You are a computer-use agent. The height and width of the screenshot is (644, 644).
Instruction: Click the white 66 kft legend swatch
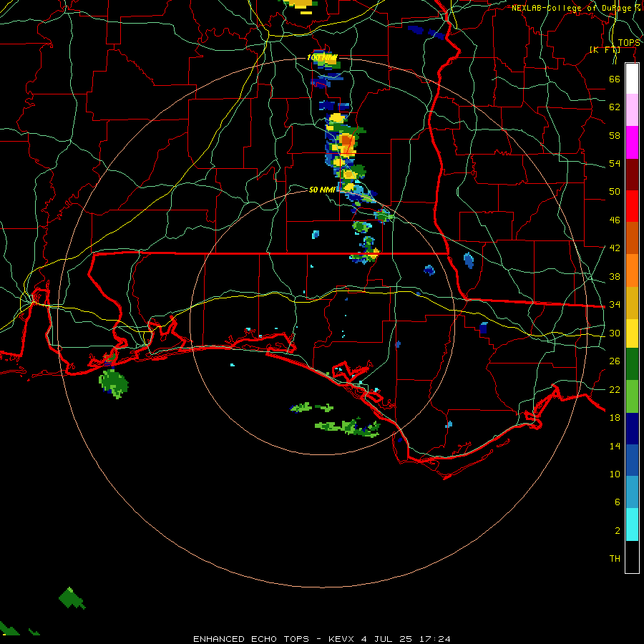[x=632, y=79]
